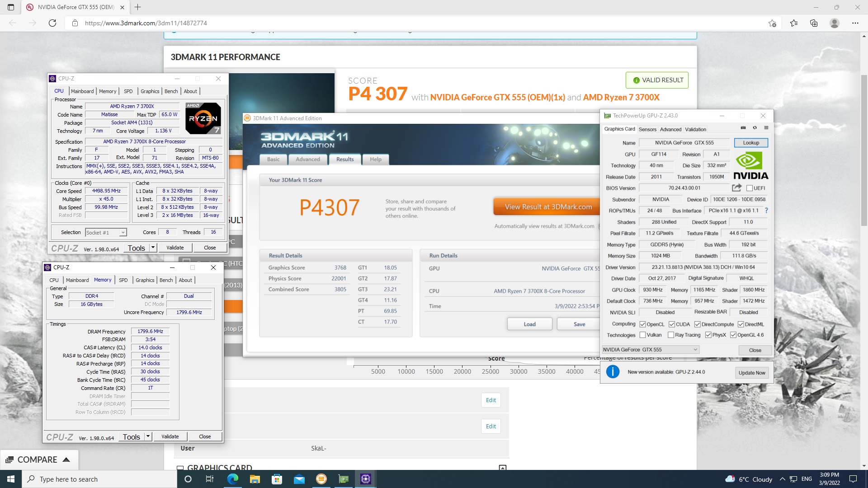Open Tools dropdown arrow in lower CPU-Z window
The height and width of the screenshot is (488, 868).
click(148, 436)
